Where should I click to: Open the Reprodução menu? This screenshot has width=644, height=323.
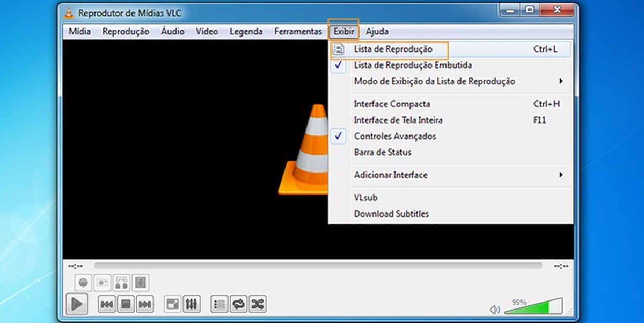click(126, 31)
